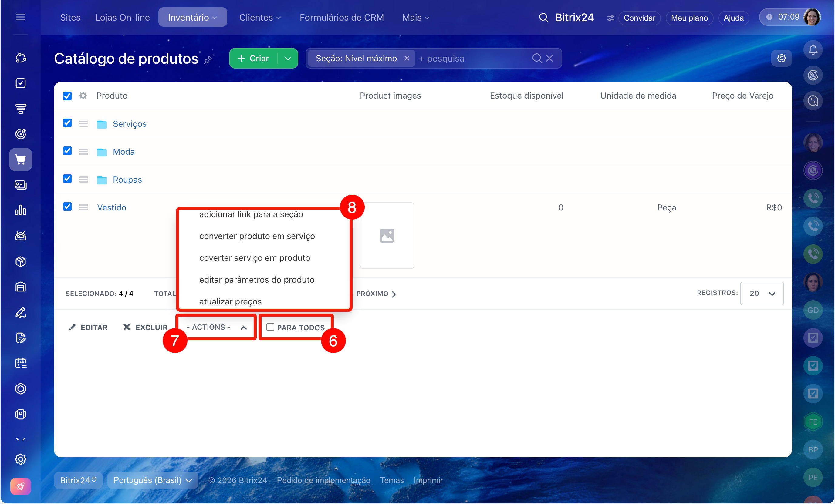Click the analytics bar chart sidebar icon

[21, 210]
